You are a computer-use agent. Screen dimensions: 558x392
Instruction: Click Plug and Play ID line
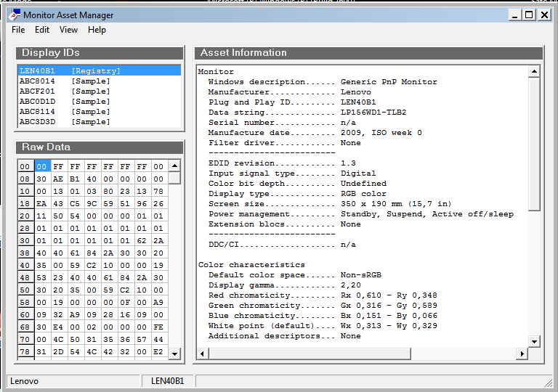292,102
